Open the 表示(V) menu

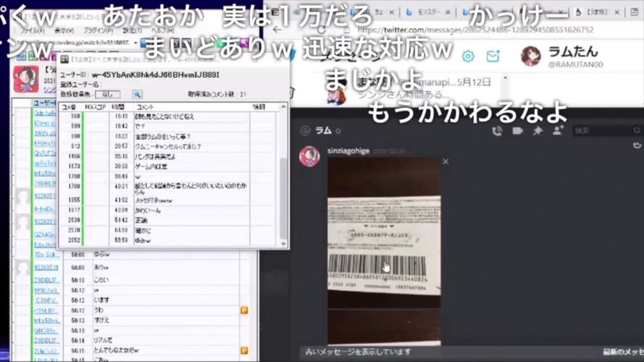click(x=64, y=30)
